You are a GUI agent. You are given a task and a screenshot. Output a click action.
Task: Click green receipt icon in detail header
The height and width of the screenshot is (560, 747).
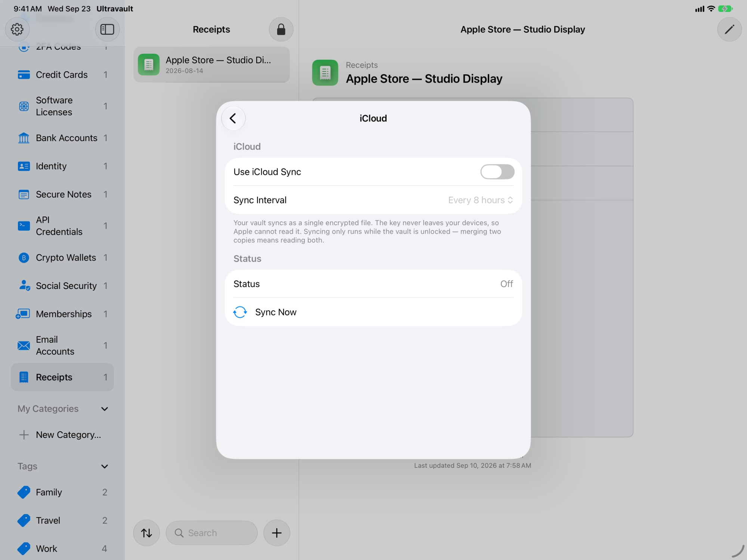click(325, 73)
